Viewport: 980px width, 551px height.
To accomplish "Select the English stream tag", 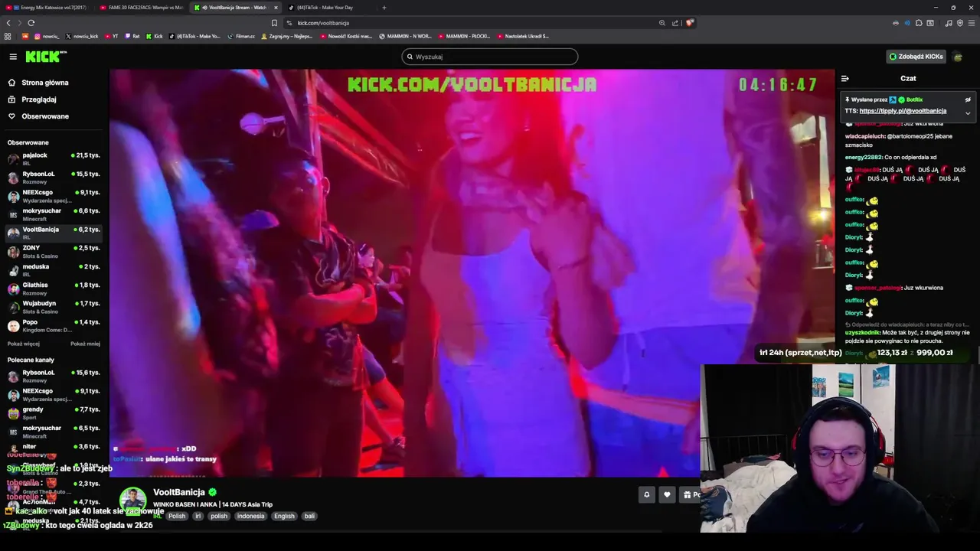I will (x=284, y=516).
